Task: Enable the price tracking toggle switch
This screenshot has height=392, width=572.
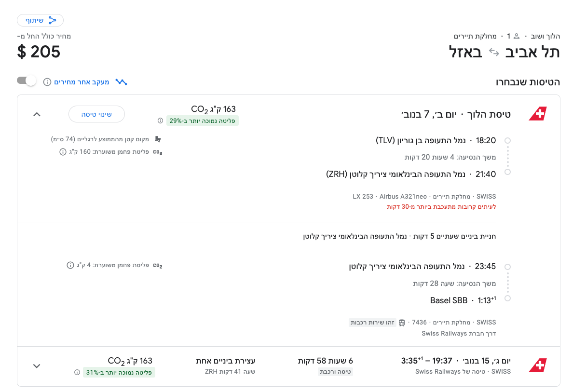Action: 27,81
